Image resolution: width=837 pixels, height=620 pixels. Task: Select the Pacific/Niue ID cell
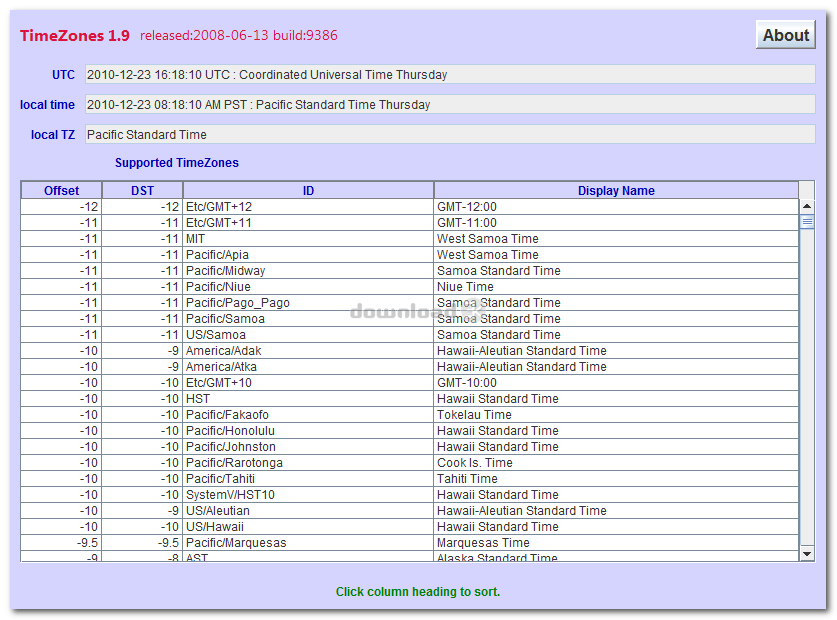point(308,287)
